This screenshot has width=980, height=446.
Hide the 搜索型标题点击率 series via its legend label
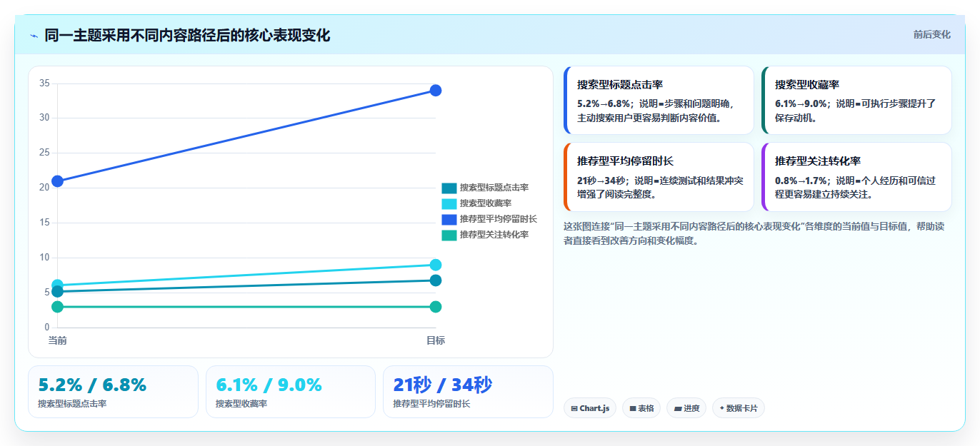[x=494, y=188]
